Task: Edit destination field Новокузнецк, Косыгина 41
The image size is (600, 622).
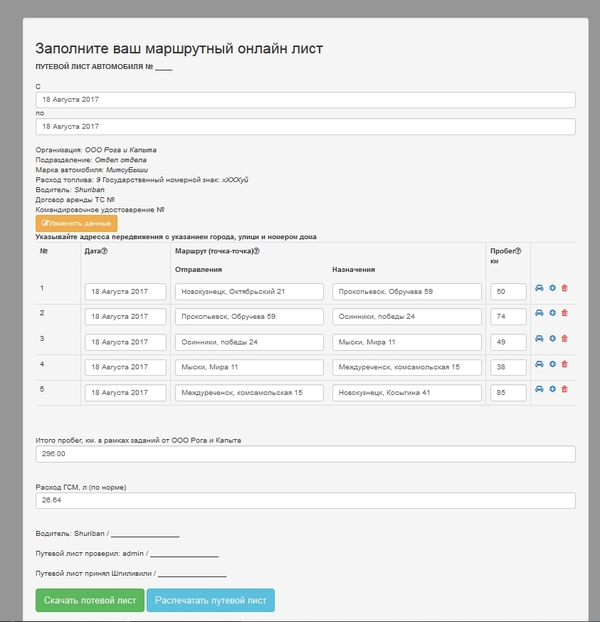Action: coord(407,391)
